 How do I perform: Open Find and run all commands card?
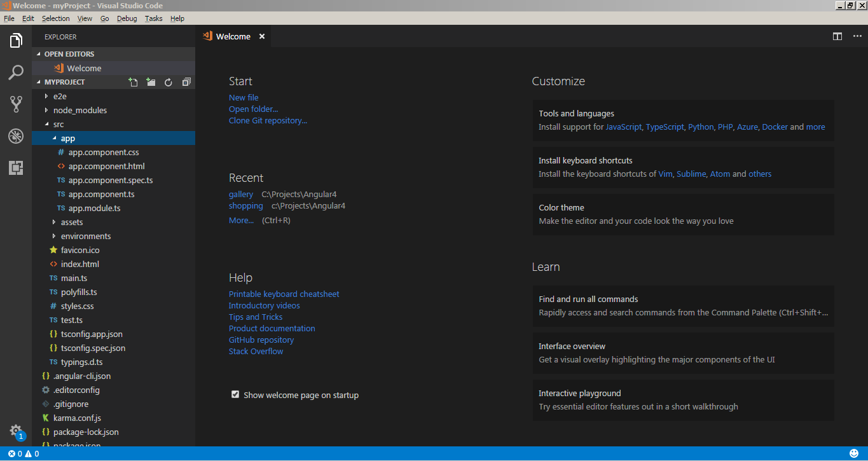click(684, 306)
